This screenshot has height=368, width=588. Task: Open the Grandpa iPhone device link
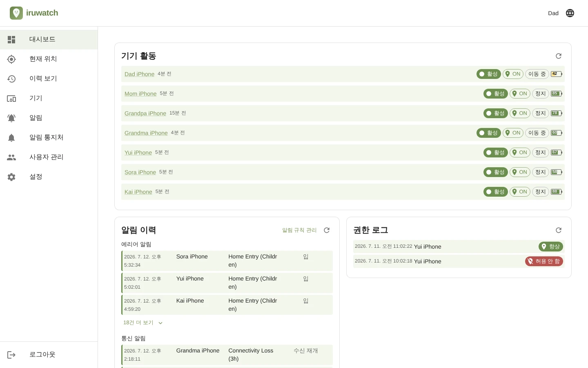point(145,113)
